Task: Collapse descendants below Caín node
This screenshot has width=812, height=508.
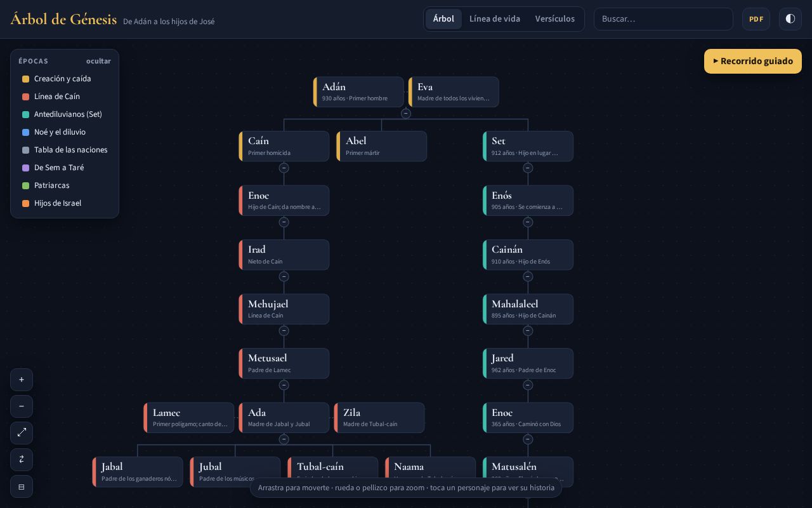Action: 284,168
